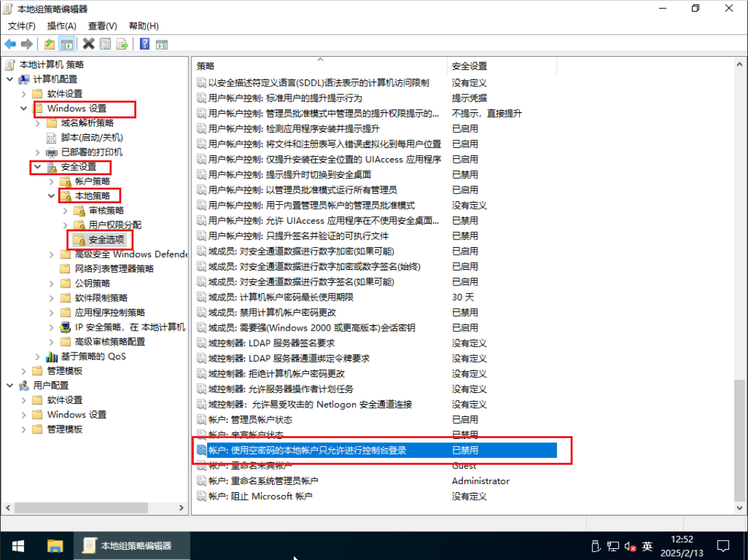This screenshot has height=560, width=748.
Task: Expand the 管理模板 node under 计算机配置
Action: point(24,371)
